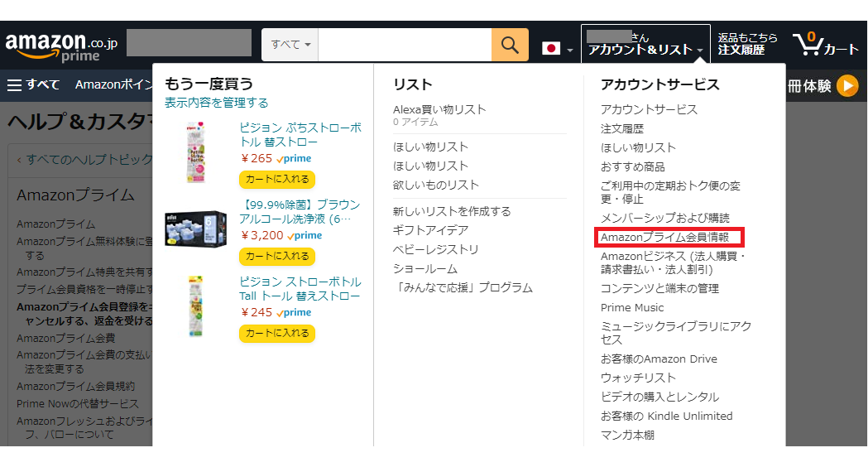Open ブラウン アルコール洗浄液 product link

(x=300, y=212)
